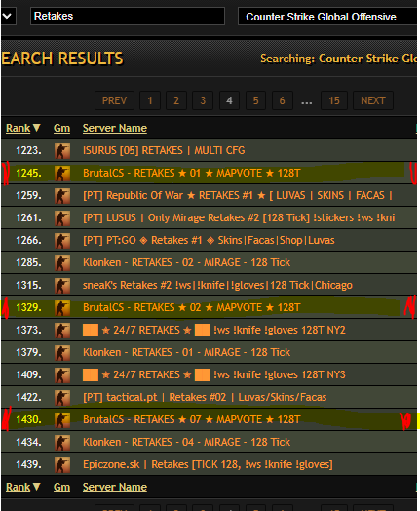Click CS:GO icon in row 1422

pos(62,398)
